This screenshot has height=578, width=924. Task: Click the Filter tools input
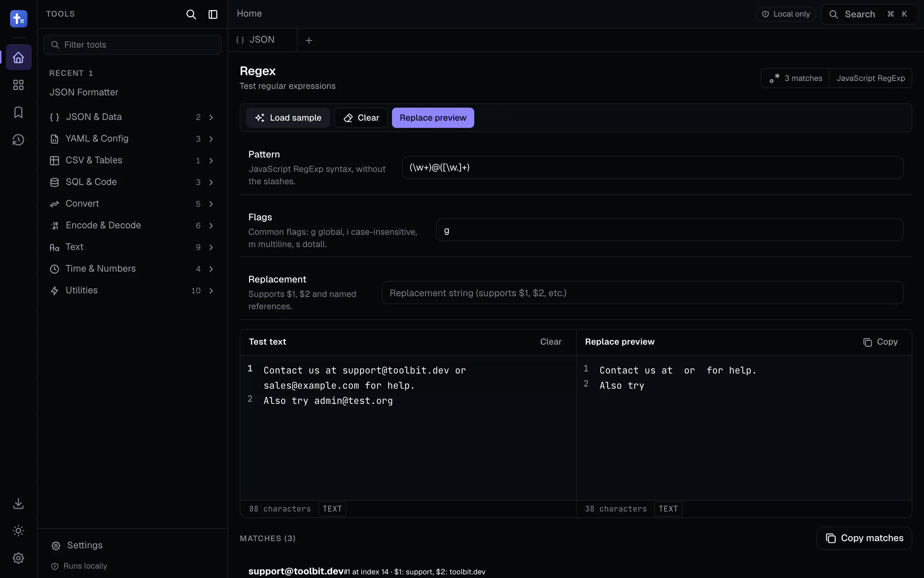click(x=132, y=45)
